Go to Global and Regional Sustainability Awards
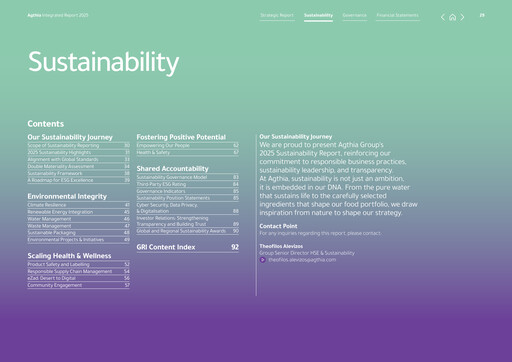 pos(188,231)
